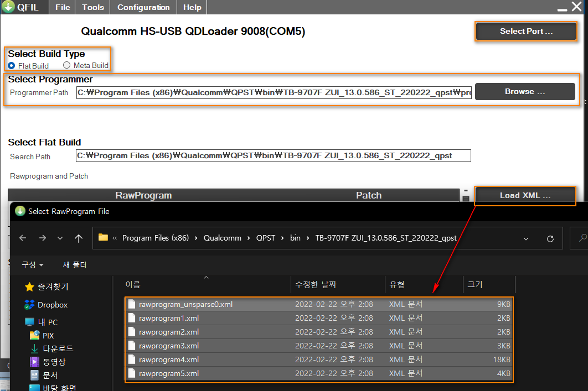Screen dimensions: 588x391
Task: Select rawprogram1.xml file
Action: click(319, 318)
